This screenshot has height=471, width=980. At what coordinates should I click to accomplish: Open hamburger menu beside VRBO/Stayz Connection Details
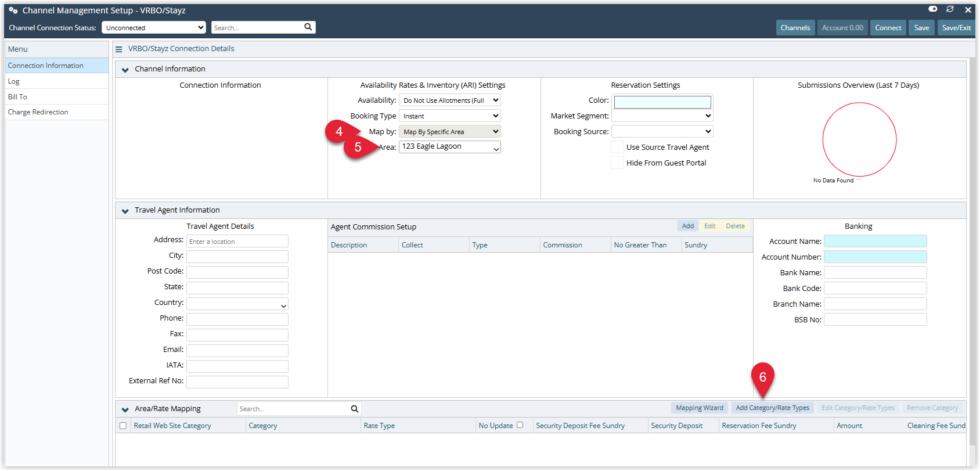point(119,49)
